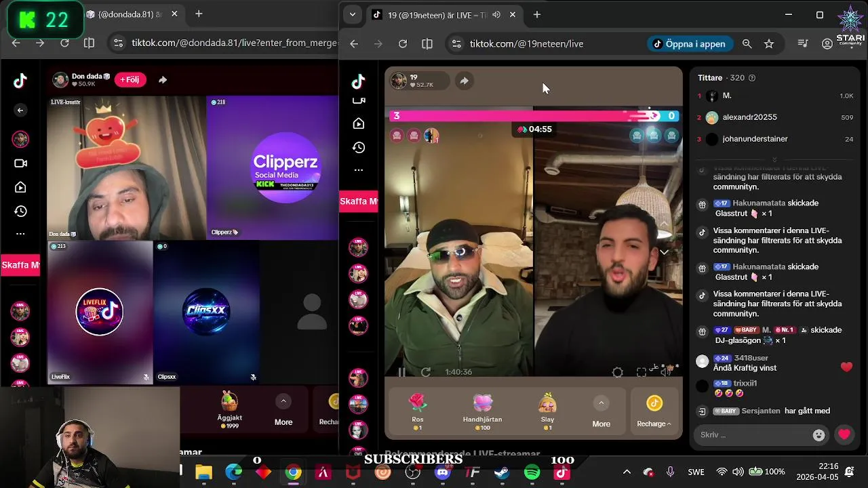This screenshot has height=488, width=868.
Task: Open Spotify from the taskbar
Action: [x=532, y=472]
